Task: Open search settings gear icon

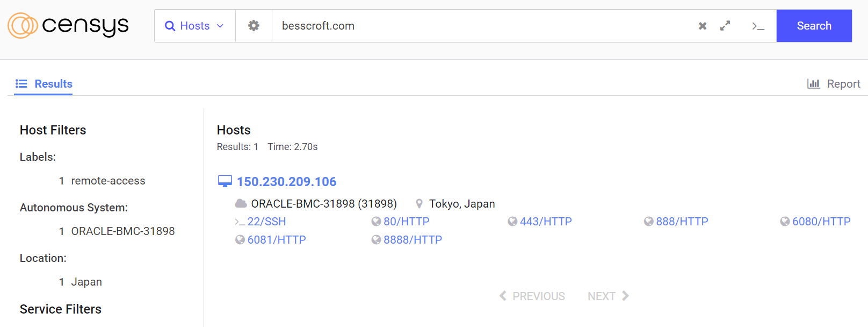Action: [x=254, y=26]
